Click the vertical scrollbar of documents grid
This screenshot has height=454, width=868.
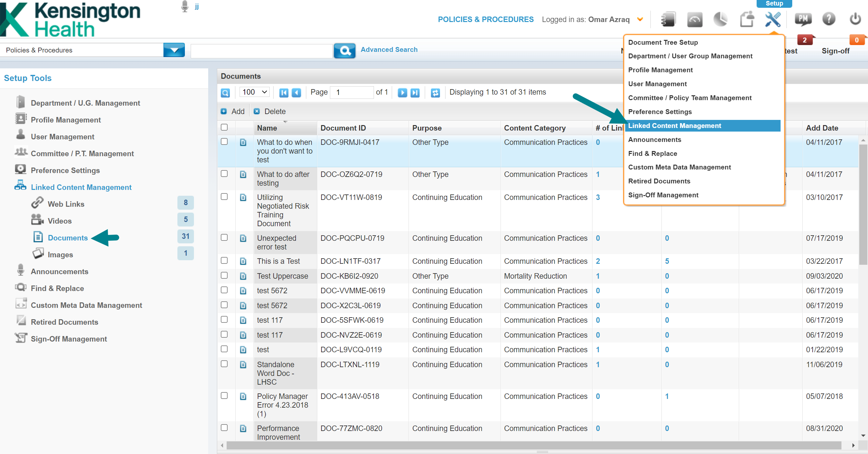[863, 204]
